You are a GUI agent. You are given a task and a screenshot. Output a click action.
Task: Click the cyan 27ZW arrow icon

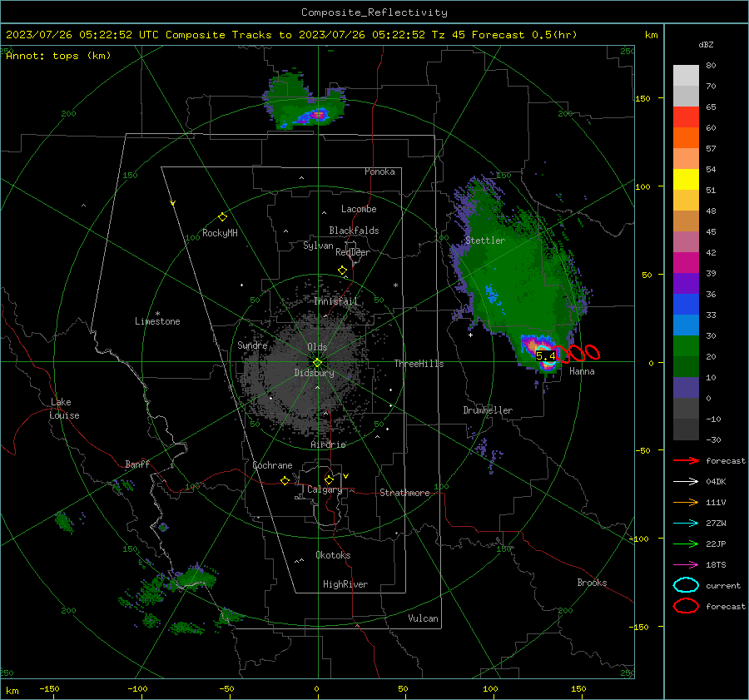coord(686,524)
